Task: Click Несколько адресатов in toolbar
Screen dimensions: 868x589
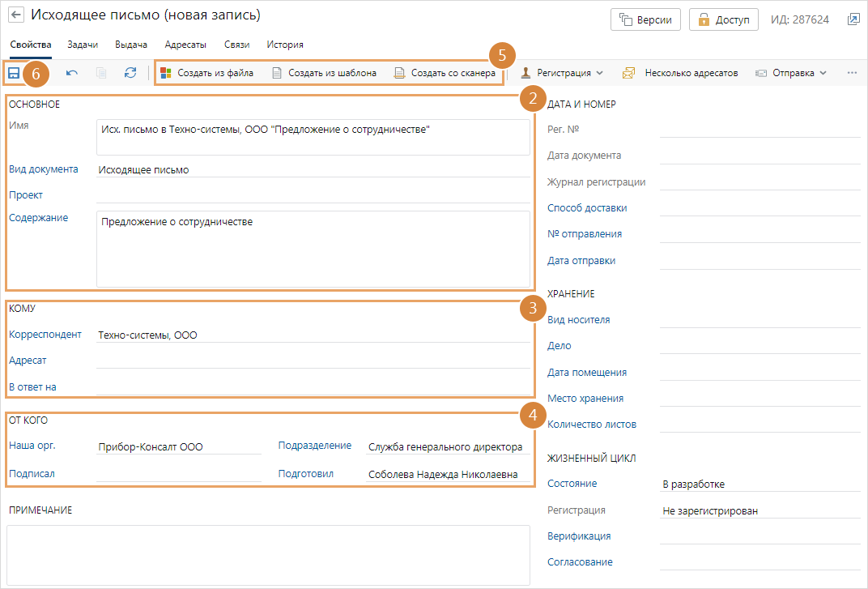Action: pos(680,73)
